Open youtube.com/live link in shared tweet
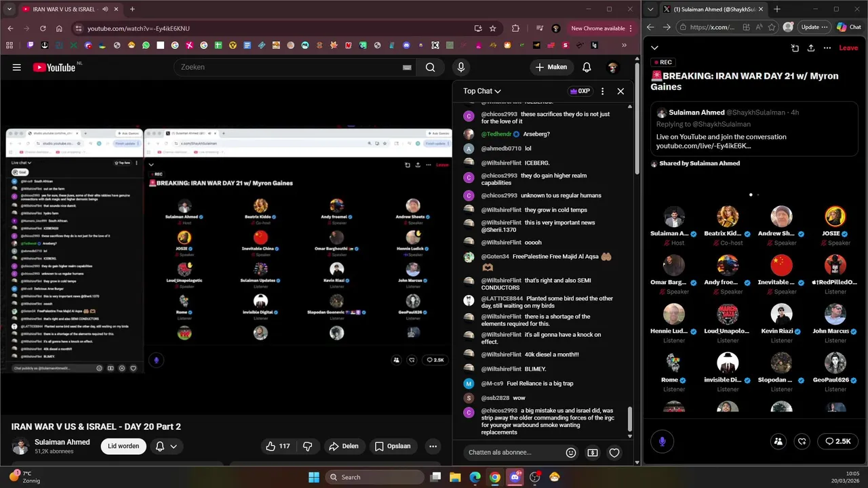 click(703, 146)
